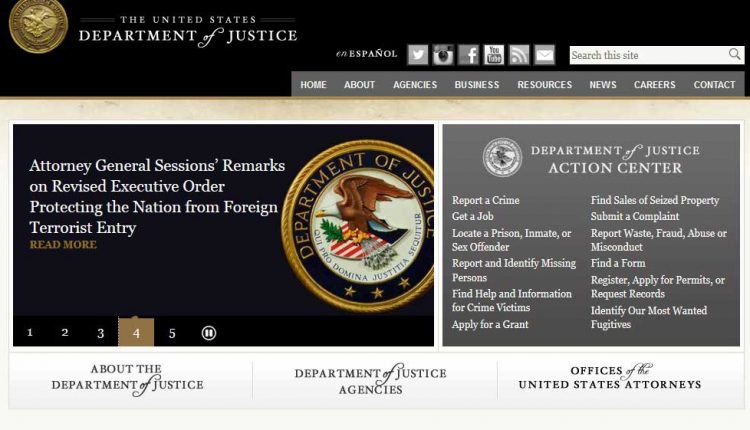Show slide 5 of the carousel
The image size is (750, 430).
click(x=172, y=333)
